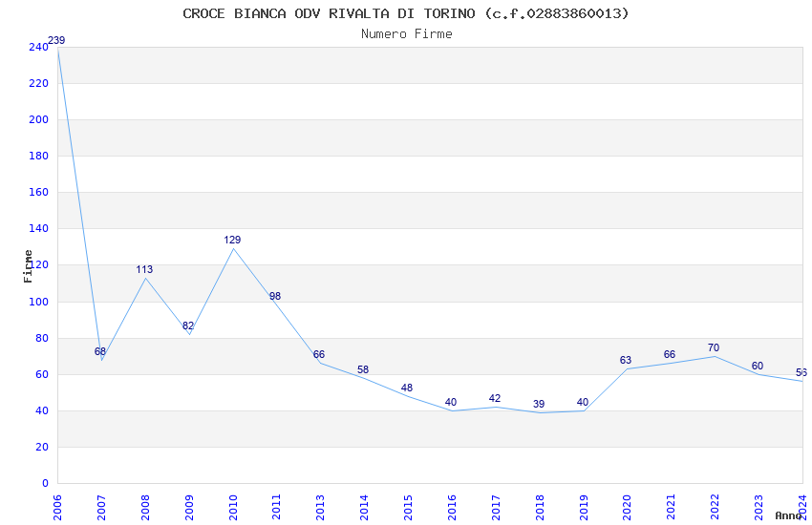812x525 pixels.
Task: Click the y-axis tick label 180
Action: [x=39, y=156]
